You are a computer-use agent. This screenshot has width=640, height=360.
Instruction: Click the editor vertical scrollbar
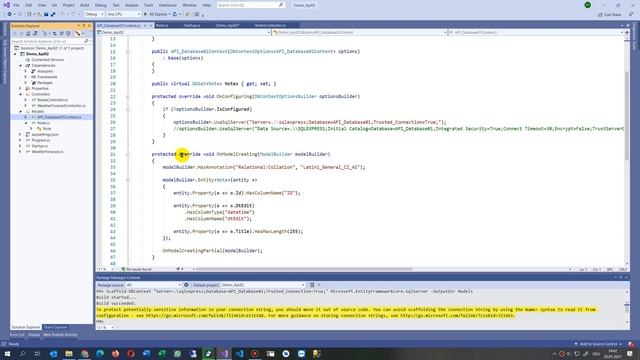pos(627,116)
